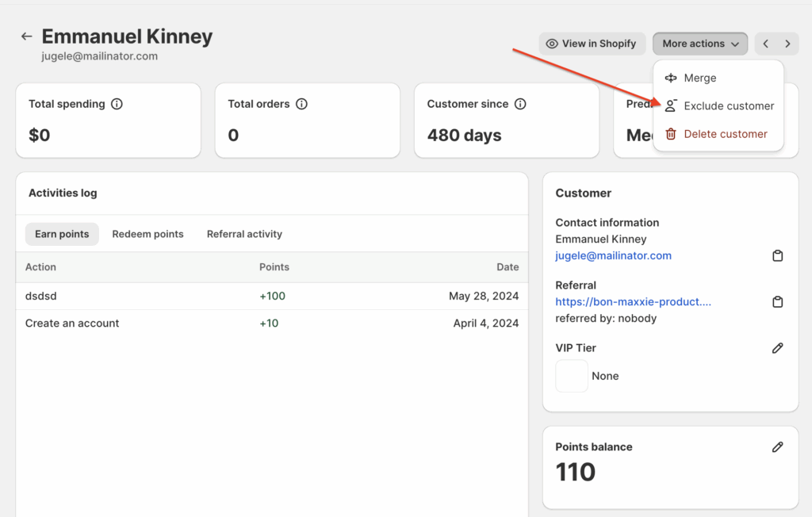Click the Total spending info icon
The image size is (812, 517).
[x=117, y=104]
